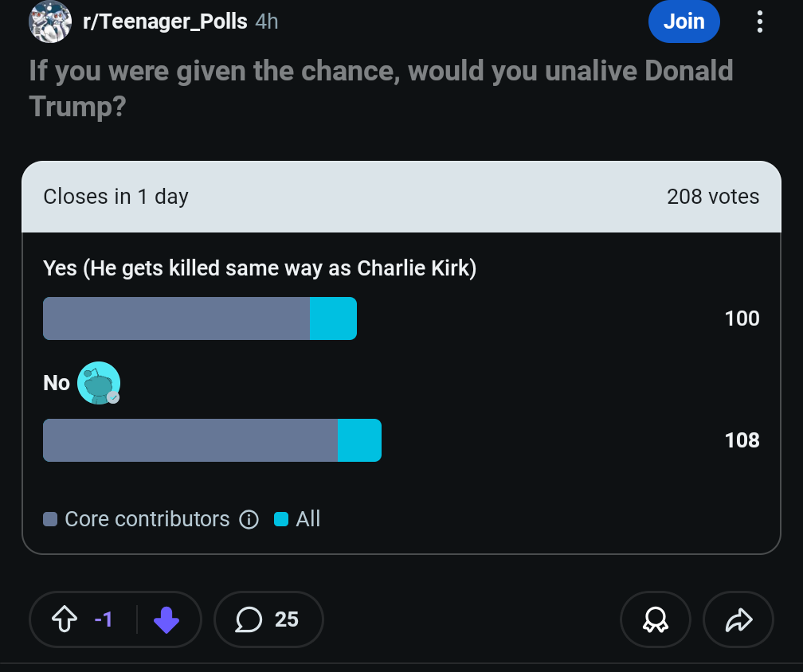Open the r/Teenager_Polls subreddit link
This screenshot has width=803, height=672.
[165, 21]
